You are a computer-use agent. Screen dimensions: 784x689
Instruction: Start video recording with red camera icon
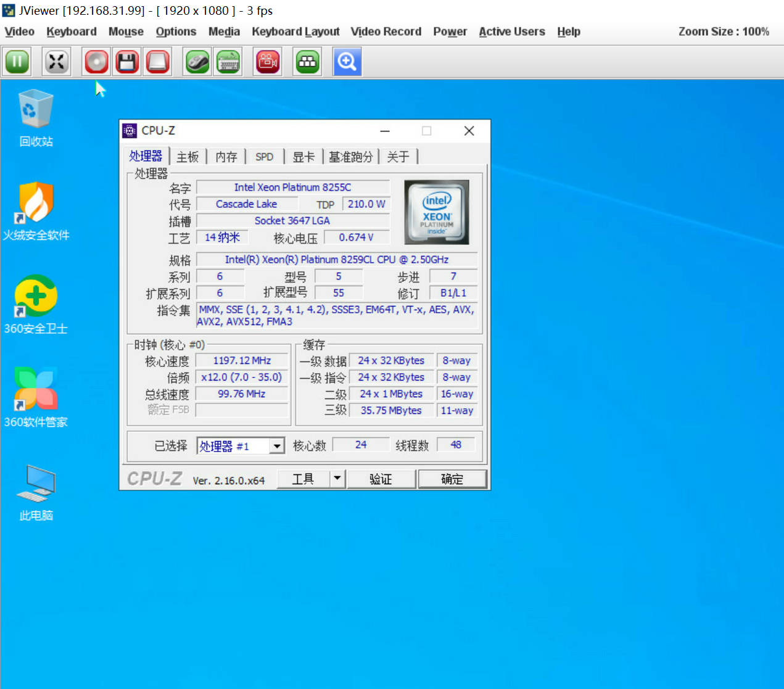tap(268, 62)
